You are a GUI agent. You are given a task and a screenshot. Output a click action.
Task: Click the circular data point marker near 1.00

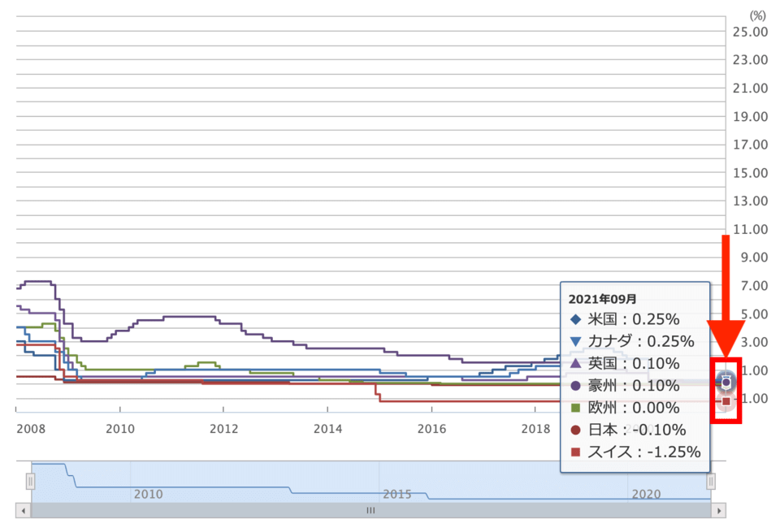pyautogui.click(x=726, y=382)
